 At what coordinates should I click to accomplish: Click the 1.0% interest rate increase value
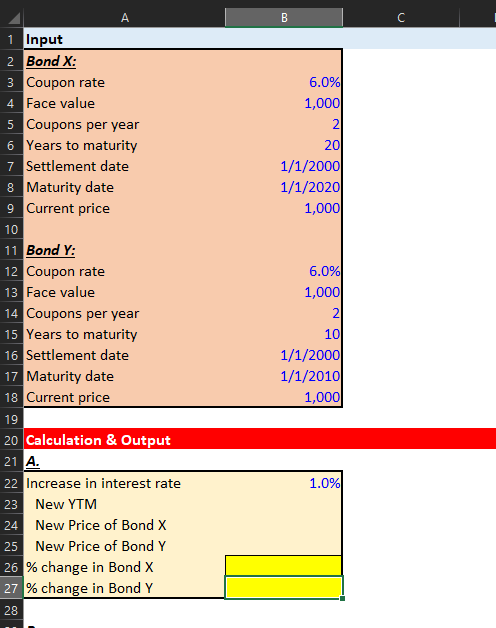click(x=324, y=483)
